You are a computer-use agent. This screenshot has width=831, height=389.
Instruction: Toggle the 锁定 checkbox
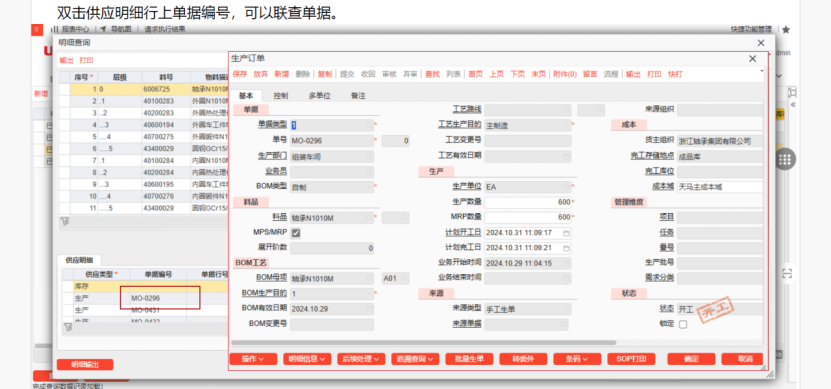pyautogui.click(x=683, y=324)
